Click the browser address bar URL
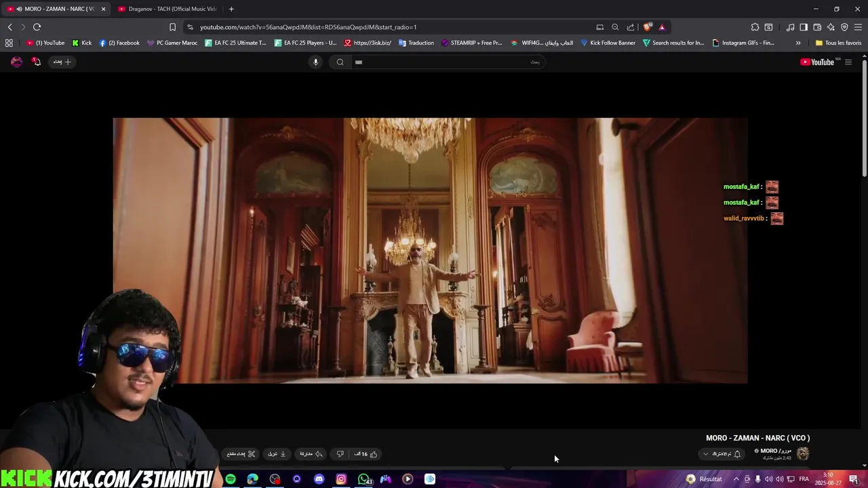The width and height of the screenshot is (868, 488). pyautogui.click(x=308, y=27)
